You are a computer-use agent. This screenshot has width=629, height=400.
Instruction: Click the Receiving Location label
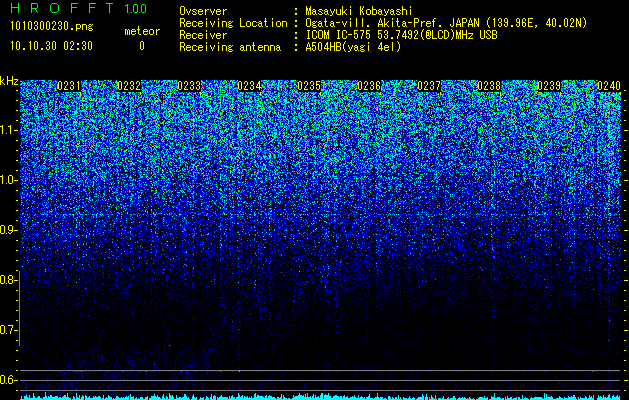click(x=233, y=23)
